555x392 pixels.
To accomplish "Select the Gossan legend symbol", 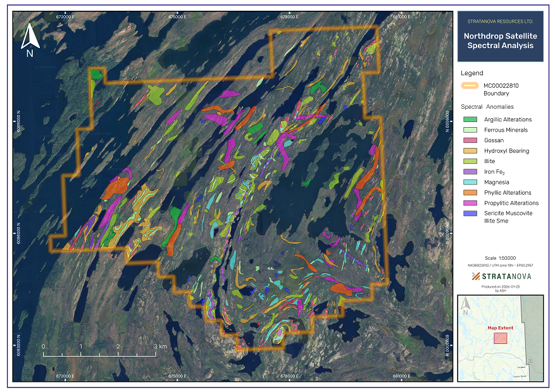I will coord(470,140).
